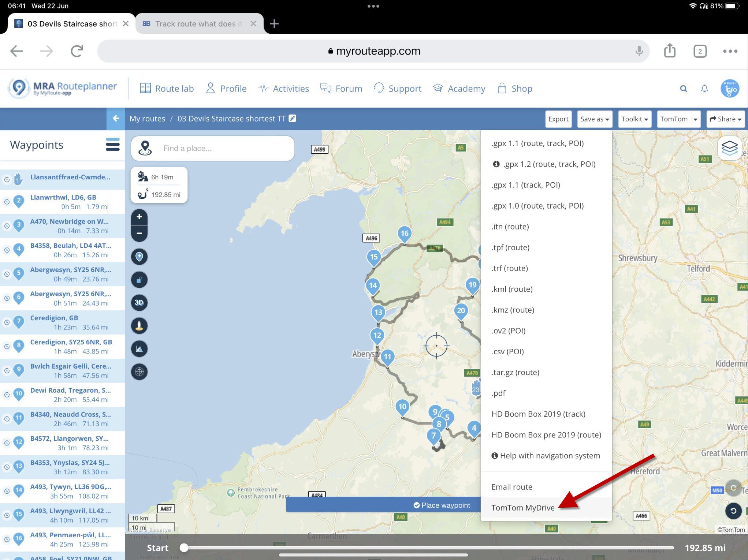The width and height of the screenshot is (748, 560).
Task: Select waypoint B4572, Llangorwen
Action: 63,443
